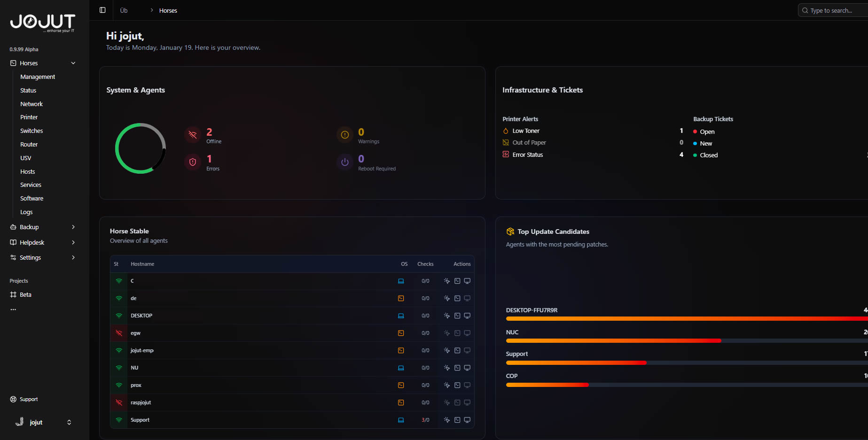
Task: Click the Error Status printer icon
Action: [505, 154]
